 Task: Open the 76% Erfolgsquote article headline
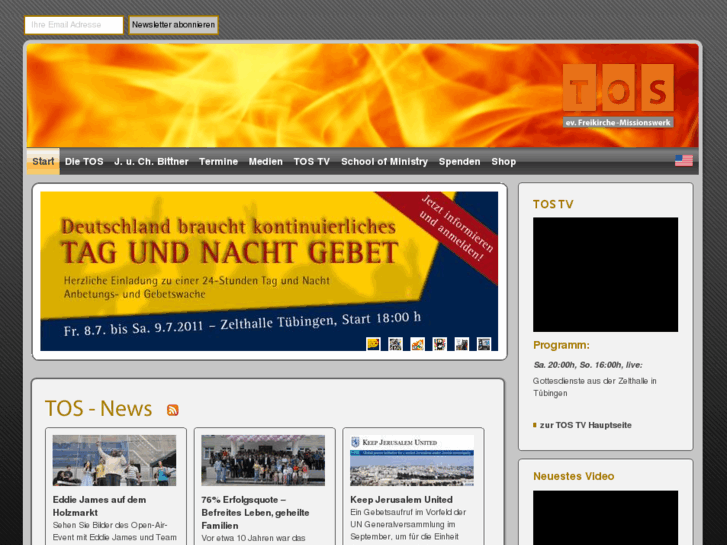coord(255,513)
